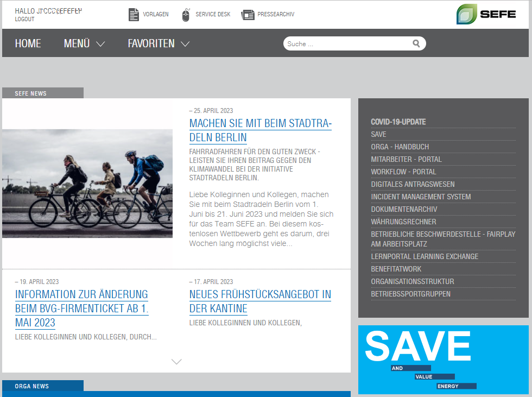Go to Home in navigation bar
Image resolution: width=532 pixels, height=397 pixels.
[x=28, y=43]
